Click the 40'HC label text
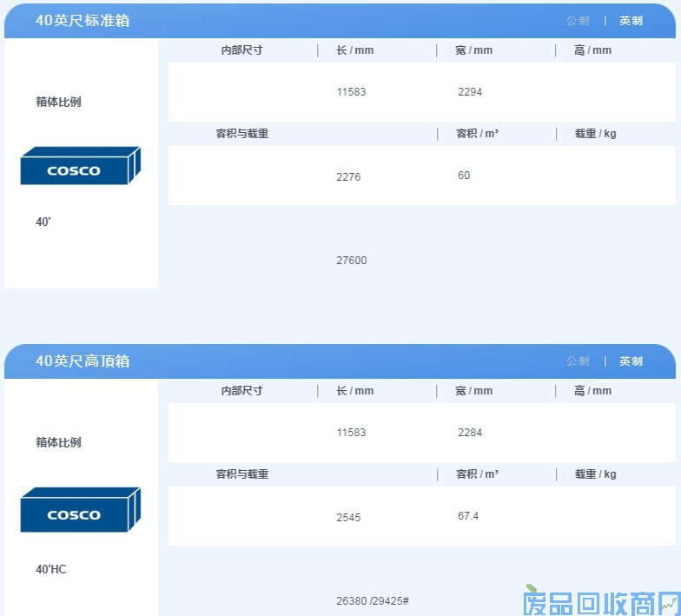Image resolution: width=681 pixels, height=616 pixels. click(x=51, y=570)
